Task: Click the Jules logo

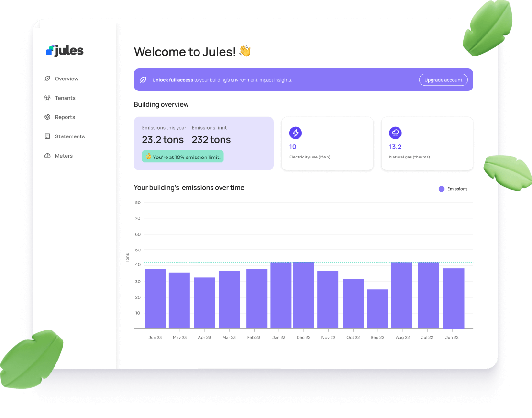Action: (64, 50)
